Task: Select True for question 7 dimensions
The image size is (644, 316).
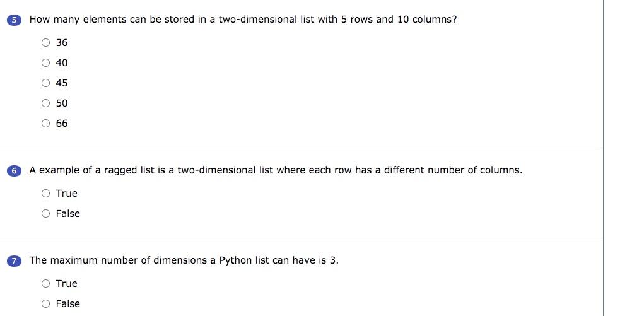Action: (x=45, y=283)
